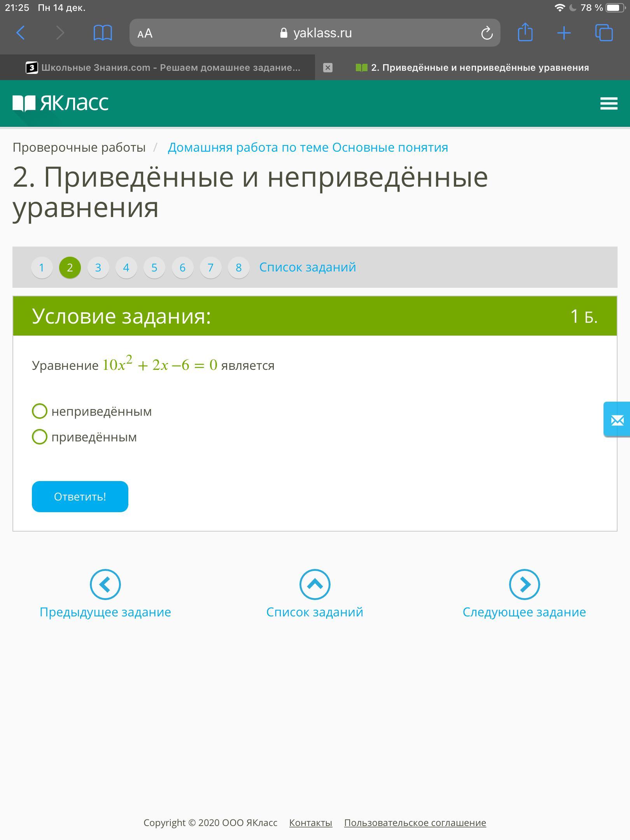This screenshot has height=840, width=630.
Task: Reload the yaklass.ru page
Action: tap(487, 33)
